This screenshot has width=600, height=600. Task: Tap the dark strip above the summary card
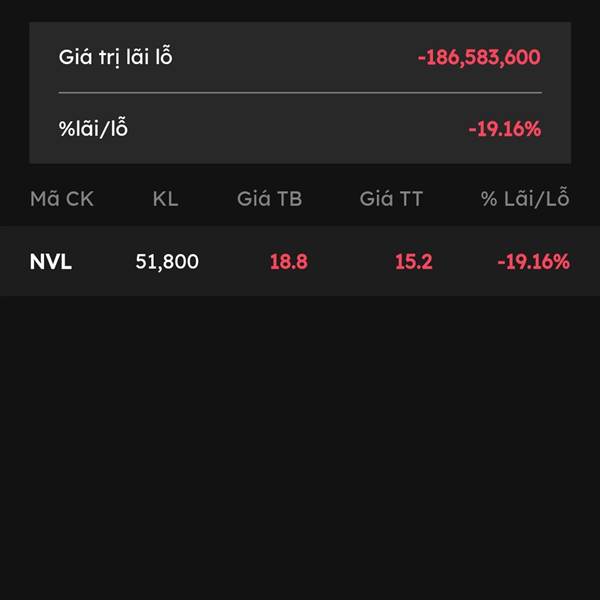click(300, 11)
